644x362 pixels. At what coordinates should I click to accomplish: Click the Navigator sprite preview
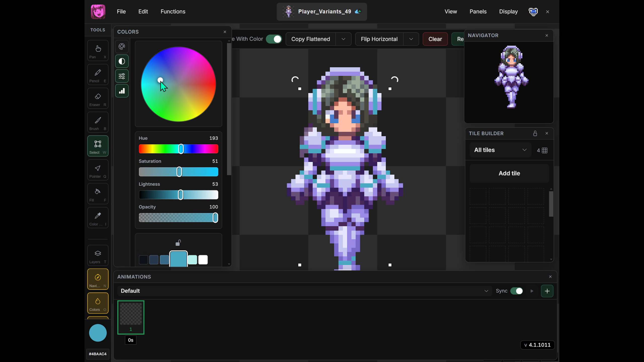coord(511,77)
